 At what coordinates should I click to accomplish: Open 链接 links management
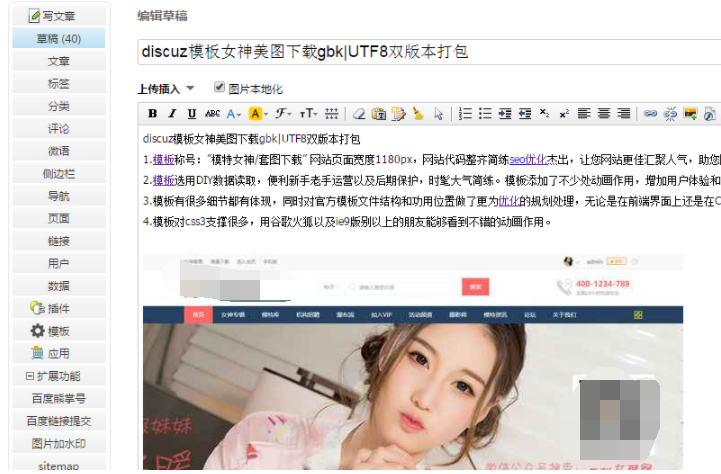point(59,241)
